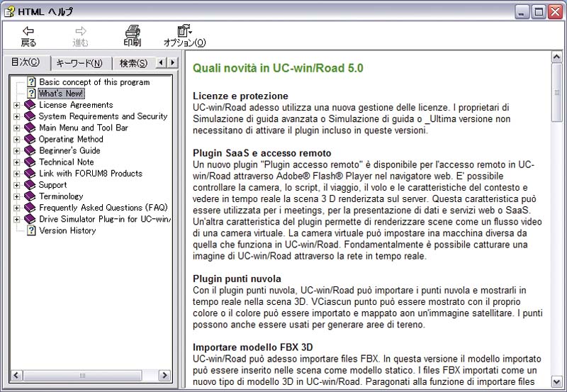Click the tree pane horizontal scrollbar thumb
567x392 pixels.
coord(82,375)
